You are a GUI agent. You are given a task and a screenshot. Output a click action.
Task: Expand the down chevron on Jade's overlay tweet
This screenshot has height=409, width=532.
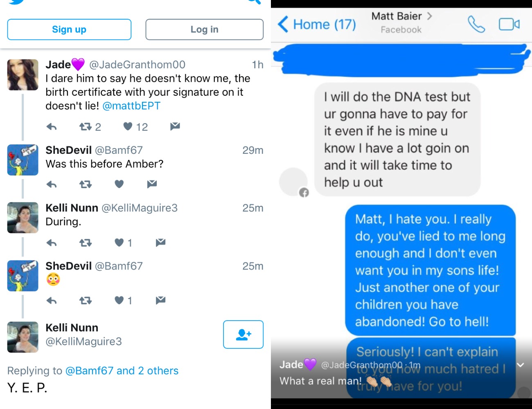[x=521, y=365]
